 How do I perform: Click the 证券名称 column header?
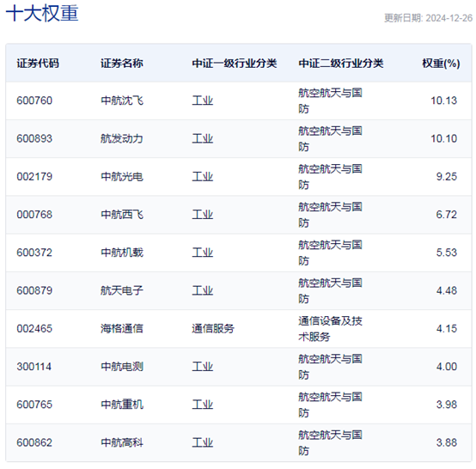point(122,64)
